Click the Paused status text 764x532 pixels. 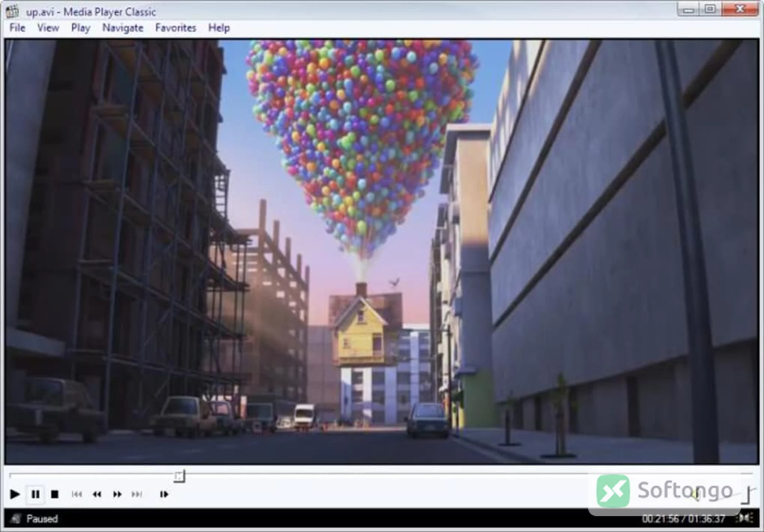42,519
